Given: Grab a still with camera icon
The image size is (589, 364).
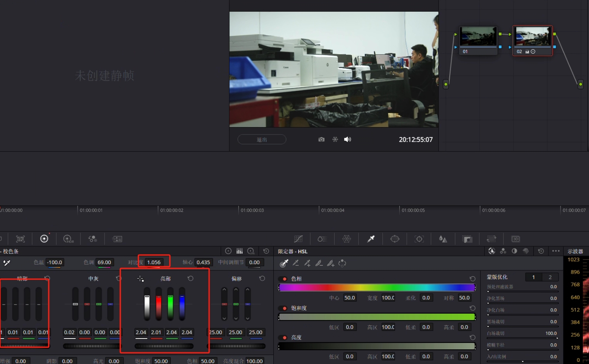Looking at the screenshot, I should point(321,140).
